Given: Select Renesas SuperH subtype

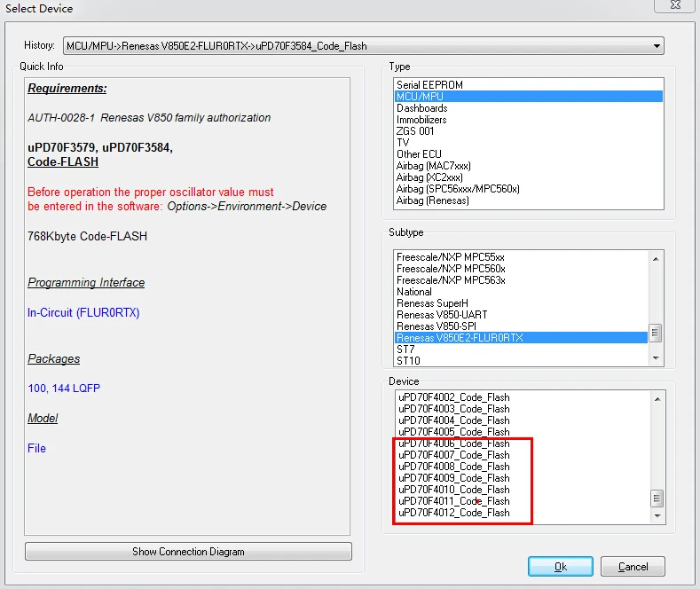Looking at the screenshot, I should click(x=521, y=304).
